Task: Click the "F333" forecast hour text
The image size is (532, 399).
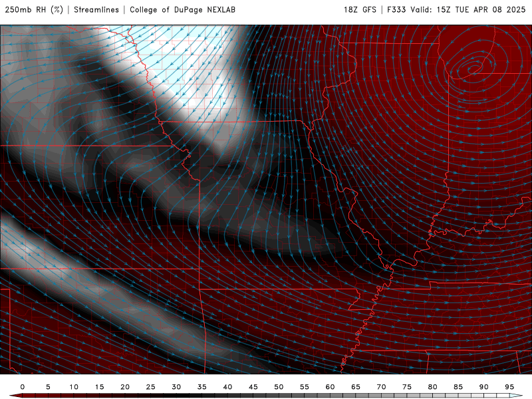Action: coord(396,10)
